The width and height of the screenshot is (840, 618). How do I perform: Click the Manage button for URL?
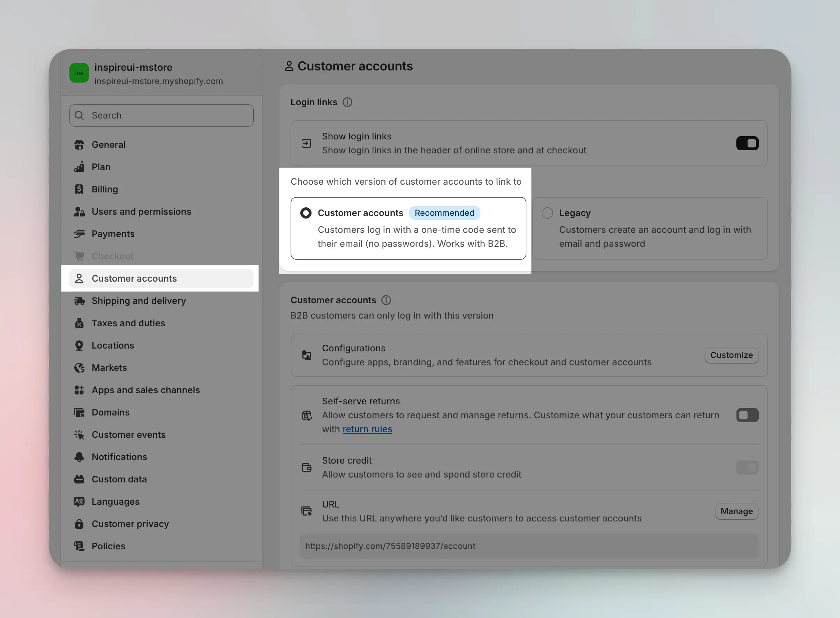(736, 511)
